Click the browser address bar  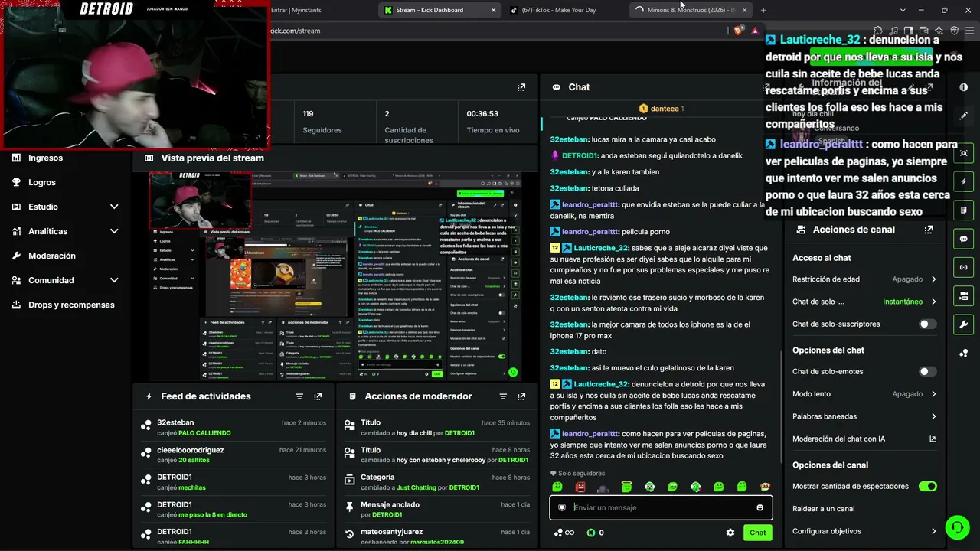click(498, 31)
